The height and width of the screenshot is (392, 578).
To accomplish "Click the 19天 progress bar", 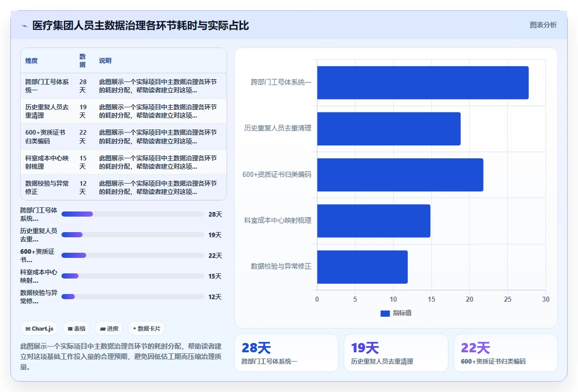I will 133,235.
